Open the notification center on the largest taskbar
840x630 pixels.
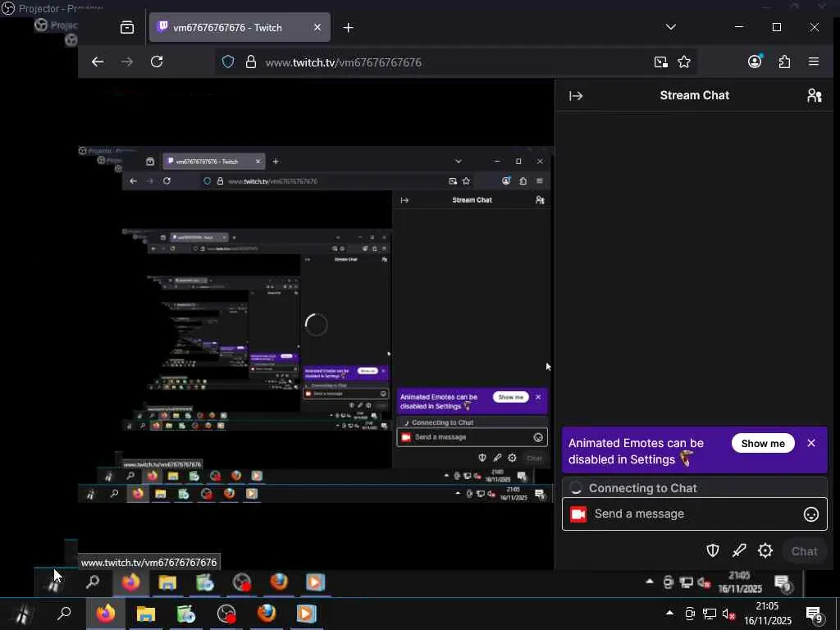pos(815,614)
